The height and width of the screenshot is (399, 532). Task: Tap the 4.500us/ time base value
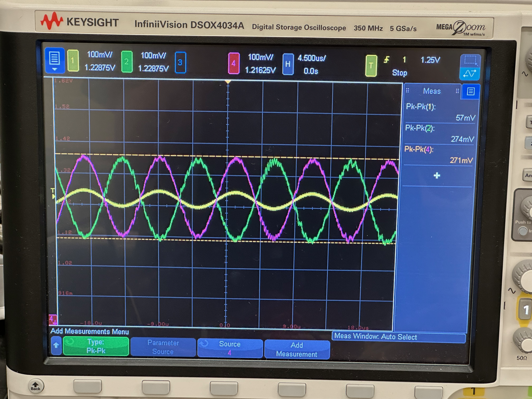tap(312, 58)
